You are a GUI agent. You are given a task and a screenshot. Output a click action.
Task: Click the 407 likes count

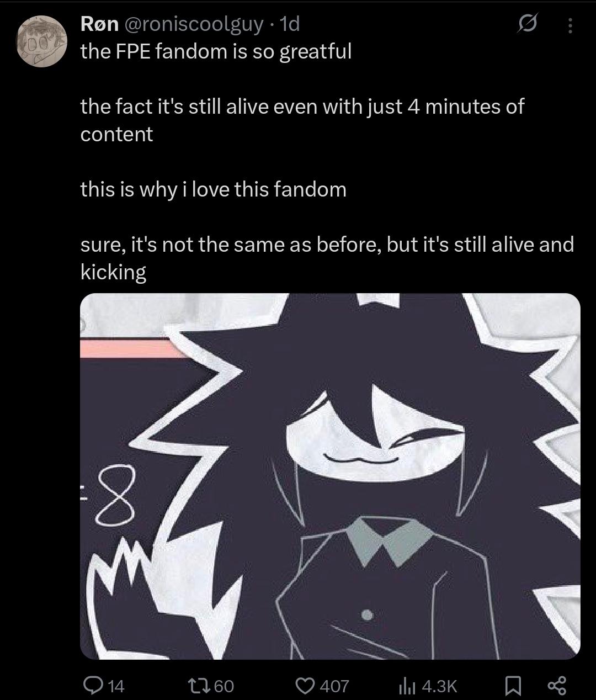[x=334, y=686]
